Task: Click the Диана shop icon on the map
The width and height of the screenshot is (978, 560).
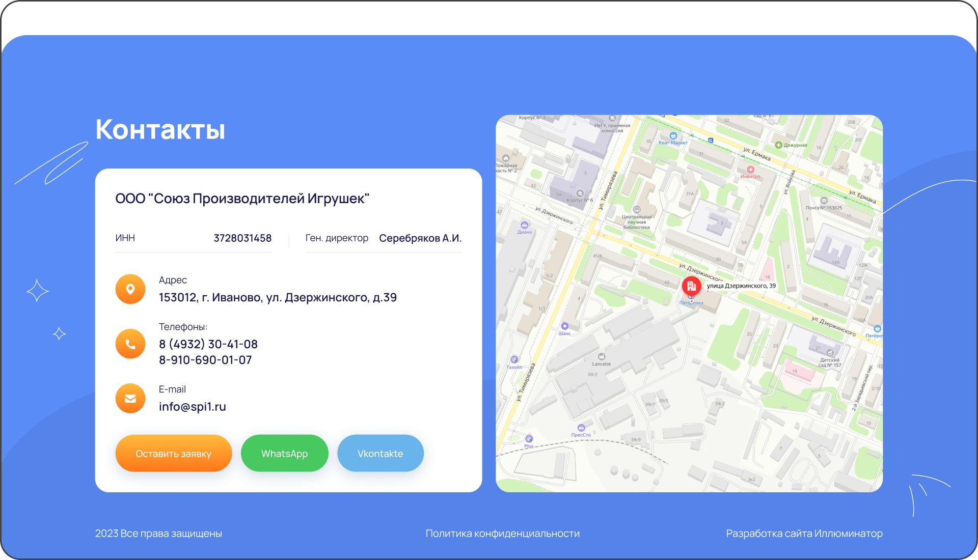Action: click(x=524, y=225)
